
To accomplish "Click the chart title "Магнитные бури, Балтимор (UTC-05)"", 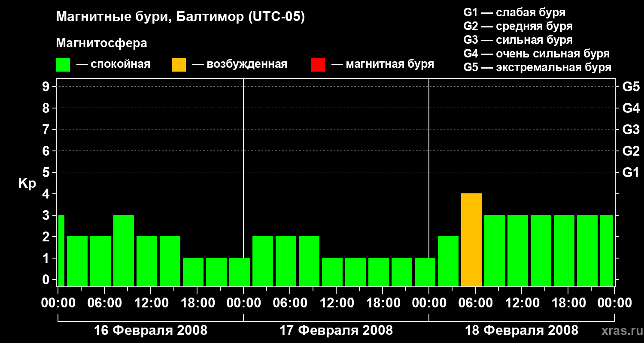I will coord(180,17).
